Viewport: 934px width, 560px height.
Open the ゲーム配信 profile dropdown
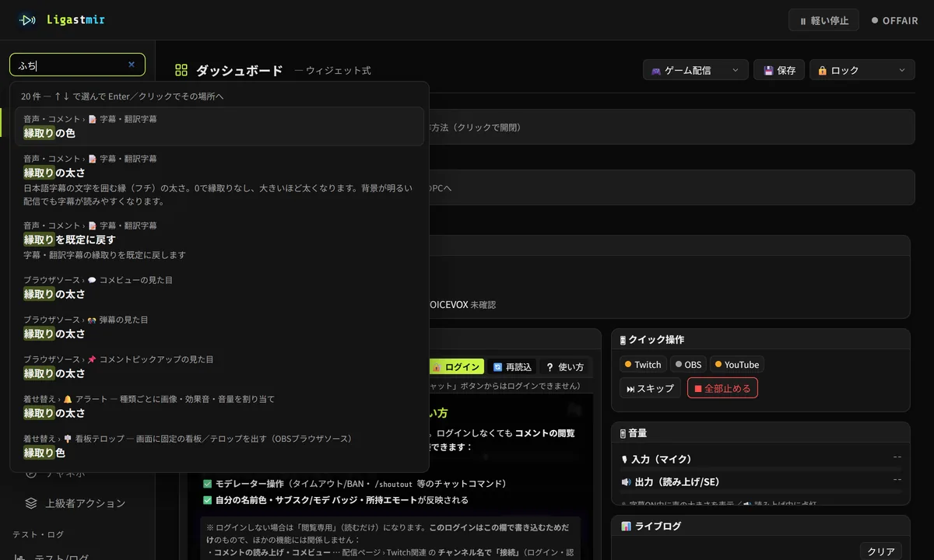[696, 70]
